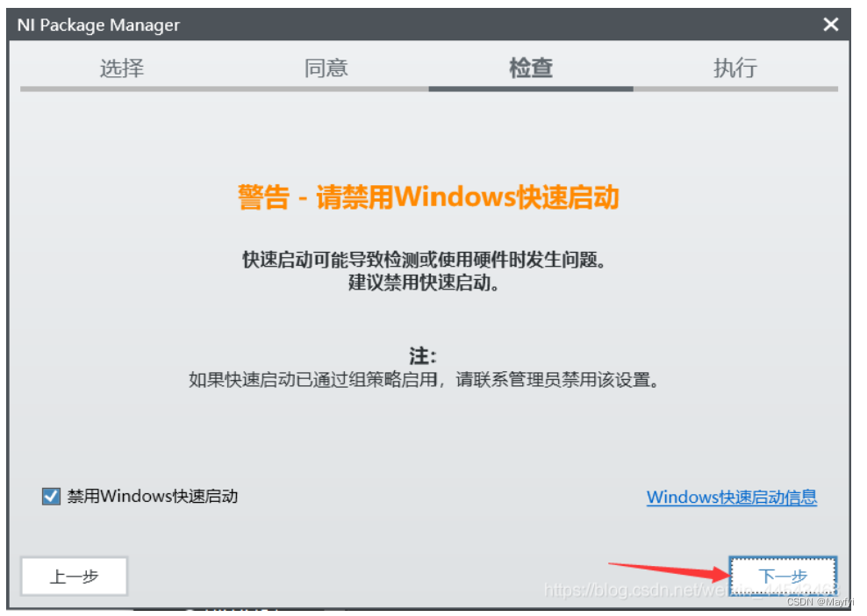867x616 pixels.
Task: Click the 禁用Windows快速启动 checkbox label text
Action: click(x=153, y=496)
